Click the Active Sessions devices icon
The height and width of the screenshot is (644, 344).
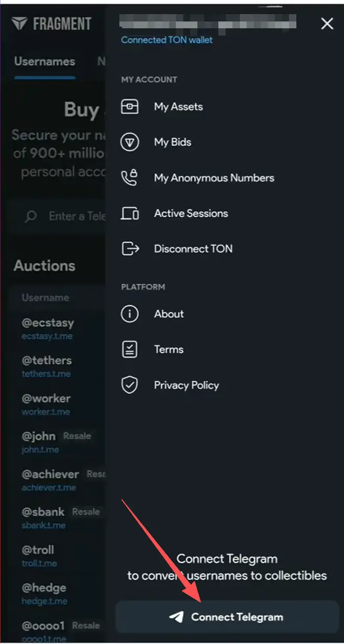point(129,214)
